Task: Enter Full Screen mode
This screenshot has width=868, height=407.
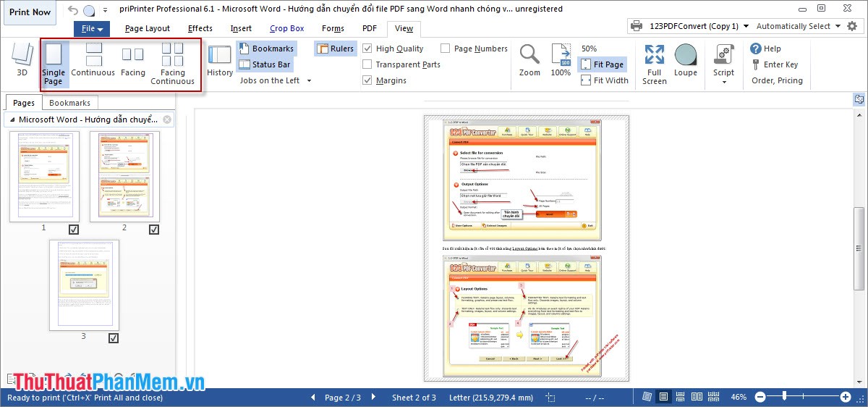Action: [x=655, y=63]
